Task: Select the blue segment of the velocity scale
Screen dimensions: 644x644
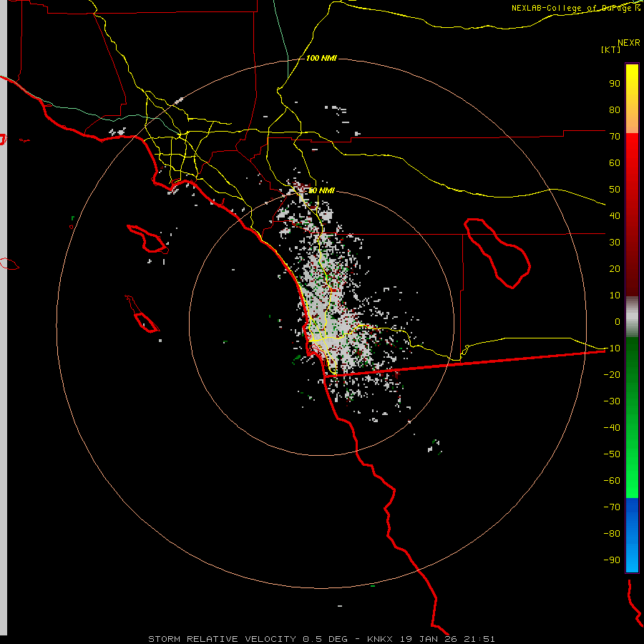Action: (x=632, y=535)
